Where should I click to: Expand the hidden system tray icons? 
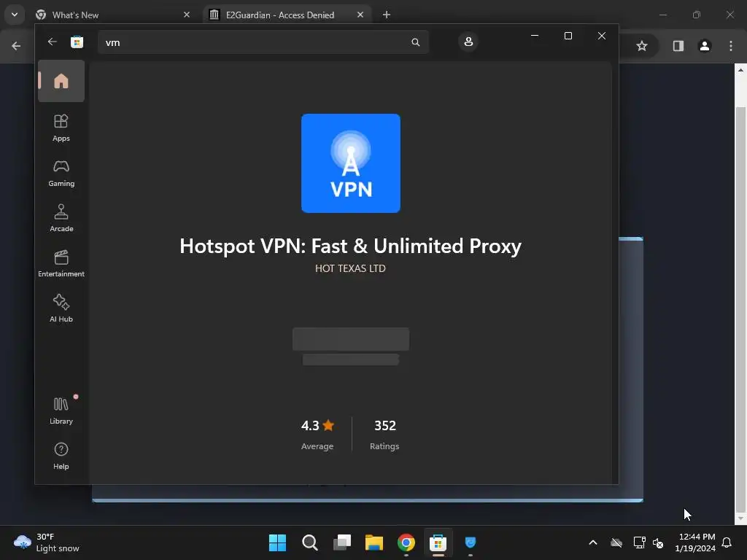pos(593,542)
